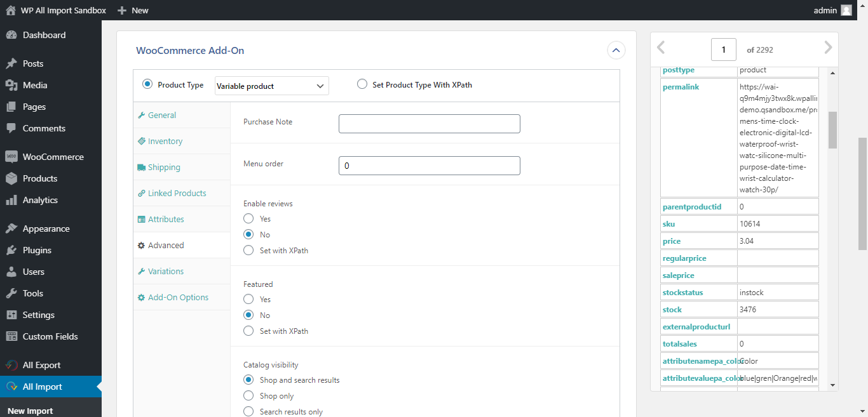Click the Purchase Note input field

point(430,124)
